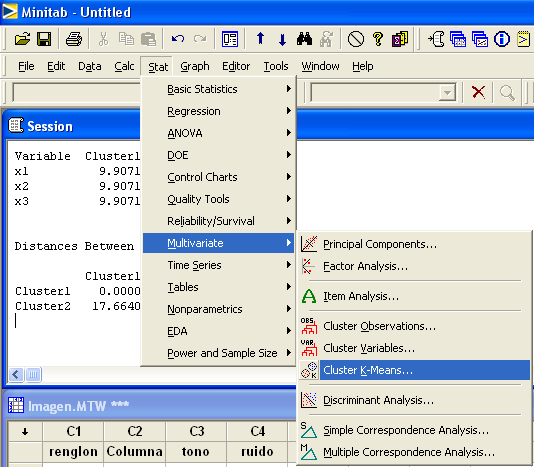Click the Help question mark icon
Viewport: 534px width, 467px height.
pyautogui.click(x=378, y=39)
